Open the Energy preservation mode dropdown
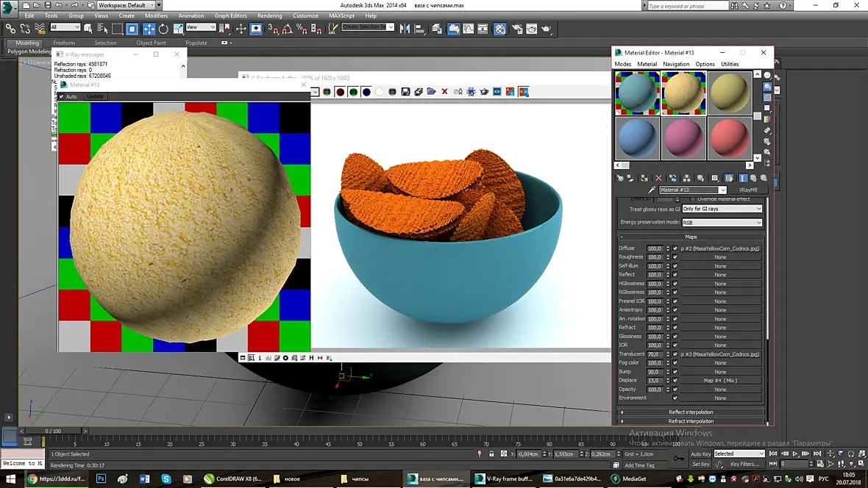The width and height of the screenshot is (868, 488). coord(722,222)
